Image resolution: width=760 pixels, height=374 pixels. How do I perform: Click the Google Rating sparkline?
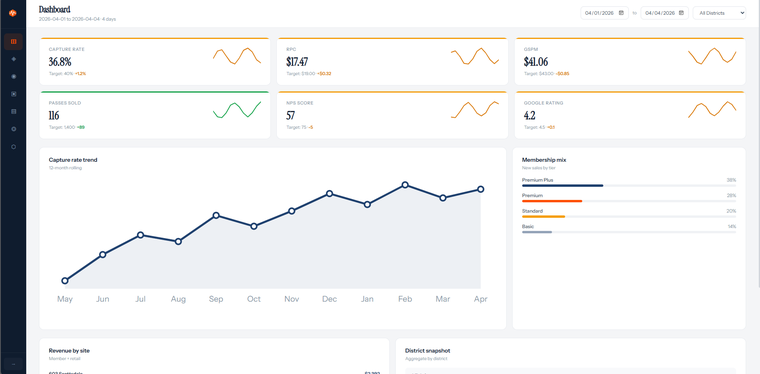point(712,110)
